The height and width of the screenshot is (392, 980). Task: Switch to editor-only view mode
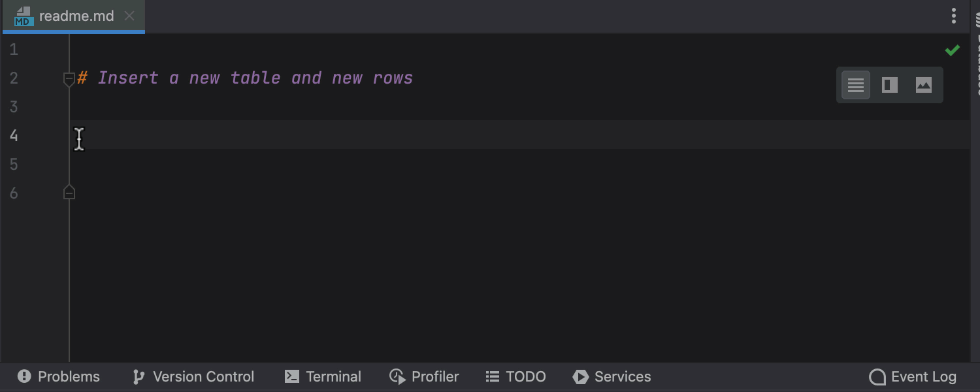tap(856, 85)
